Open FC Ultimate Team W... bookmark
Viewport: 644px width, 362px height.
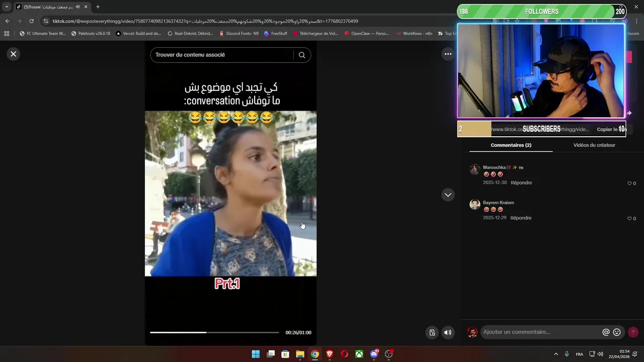tap(42, 33)
